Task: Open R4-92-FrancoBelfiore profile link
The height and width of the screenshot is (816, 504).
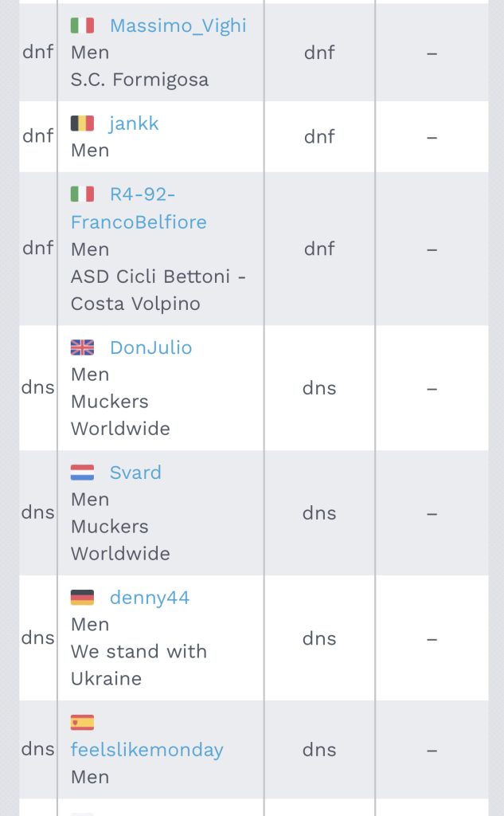Action: pyautogui.click(x=139, y=208)
